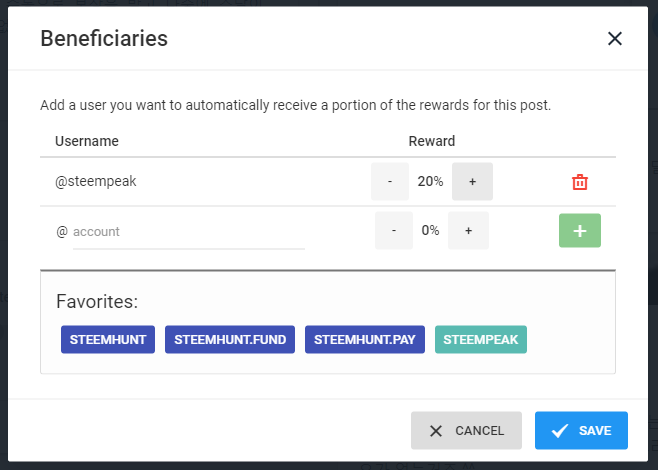Delete the @steempeak beneficiary with trash icon

point(580,182)
